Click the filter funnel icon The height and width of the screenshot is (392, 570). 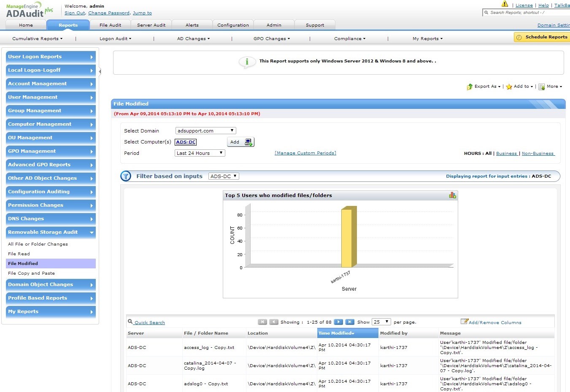point(126,176)
